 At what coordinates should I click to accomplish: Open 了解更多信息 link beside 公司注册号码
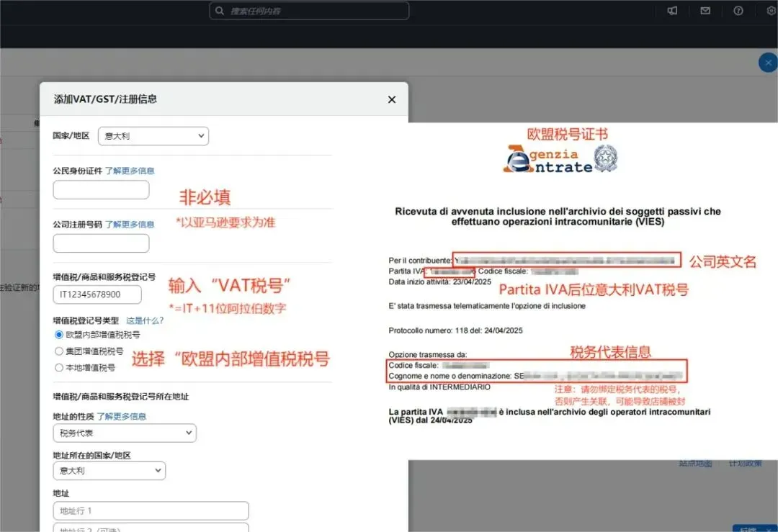tap(130, 224)
